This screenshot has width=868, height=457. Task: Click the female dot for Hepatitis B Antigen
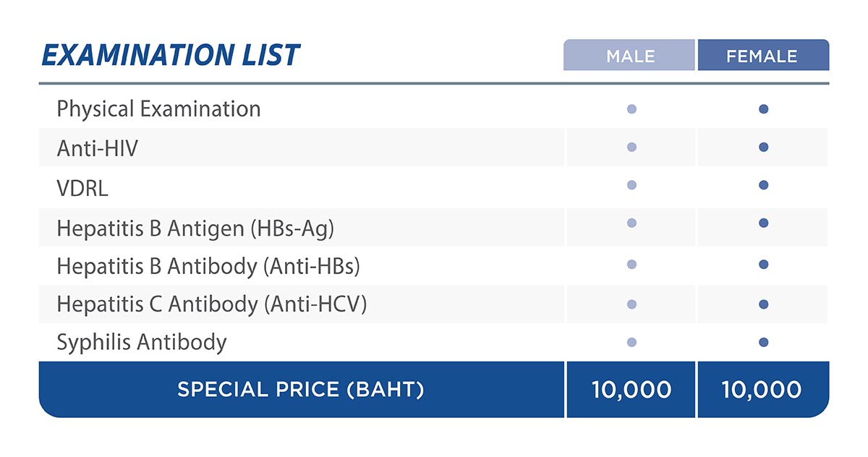point(763,223)
